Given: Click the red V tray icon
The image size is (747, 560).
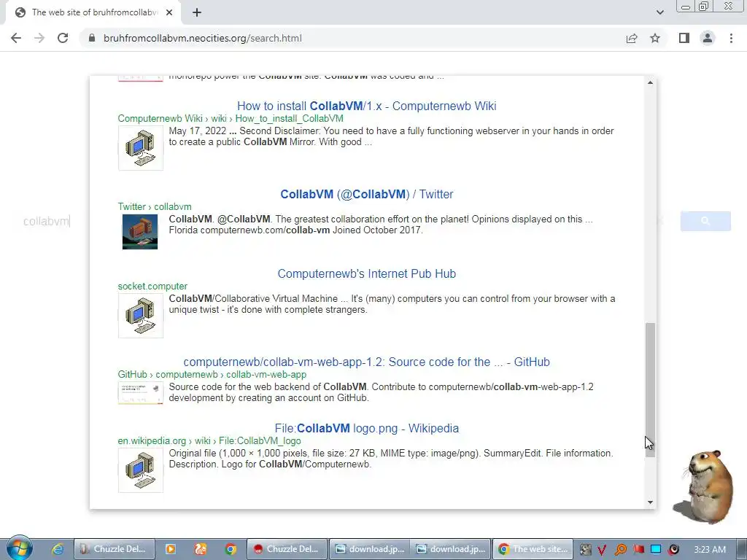Looking at the screenshot, I should click(x=602, y=550).
